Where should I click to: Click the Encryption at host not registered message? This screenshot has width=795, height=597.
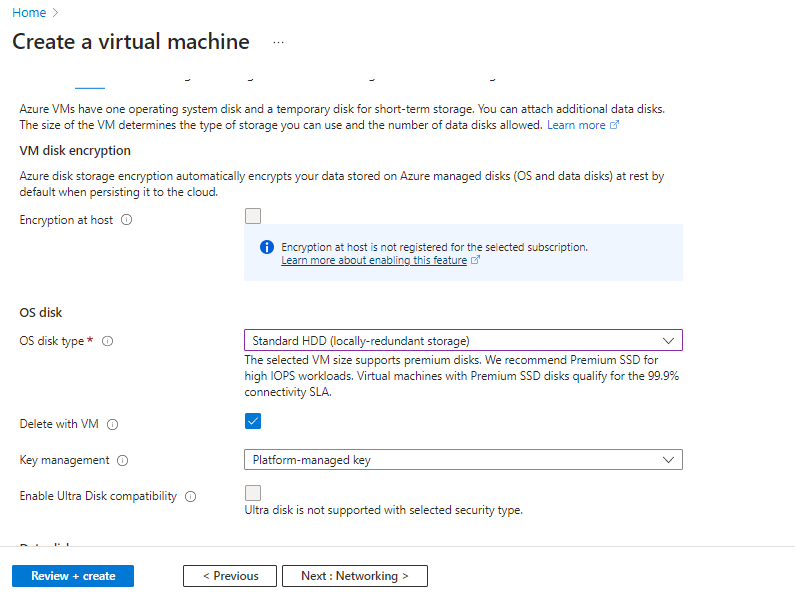[x=435, y=247]
